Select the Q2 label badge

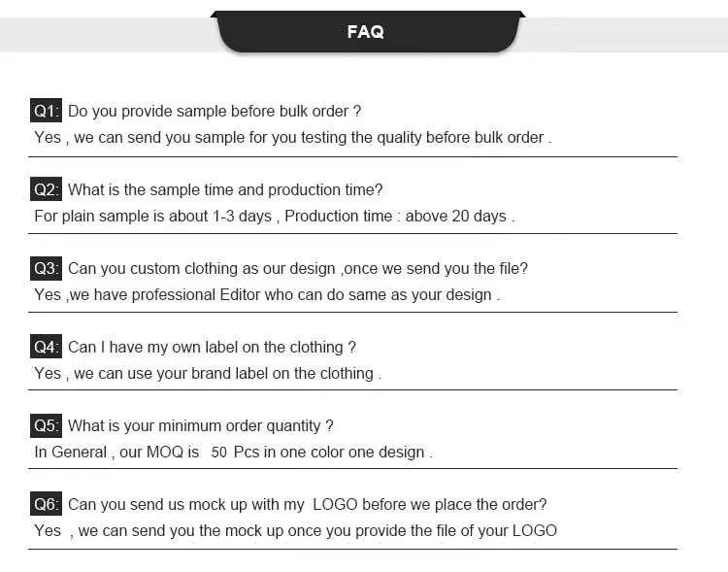[x=46, y=189]
